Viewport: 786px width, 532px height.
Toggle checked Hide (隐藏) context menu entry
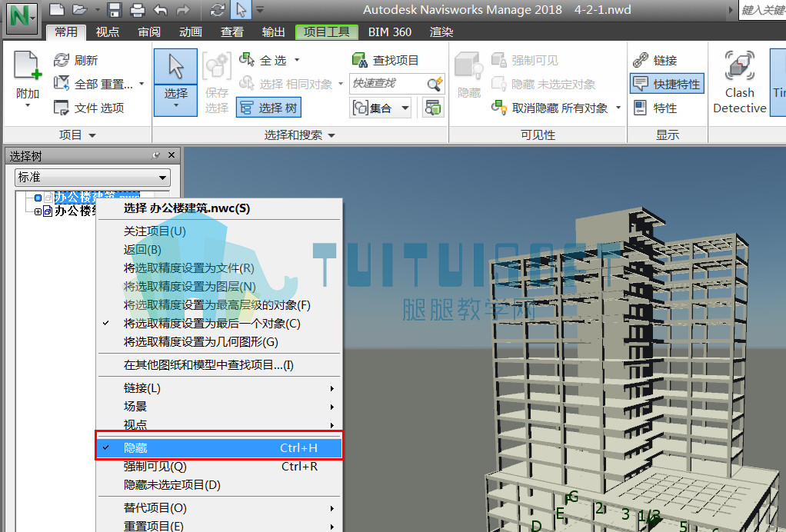219,448
